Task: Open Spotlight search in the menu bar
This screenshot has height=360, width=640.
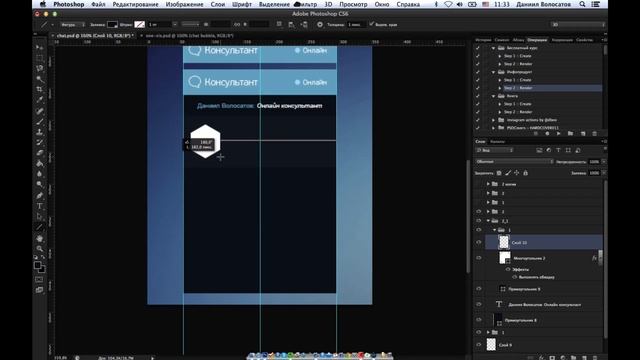Action: click(582, 4)
